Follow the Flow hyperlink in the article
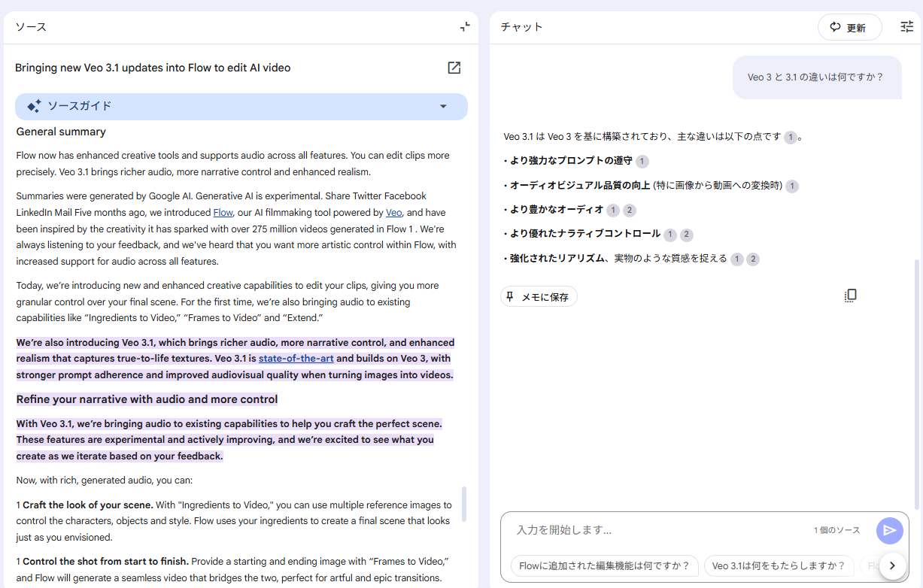This screenshot has width=923, height=588. 223,213
